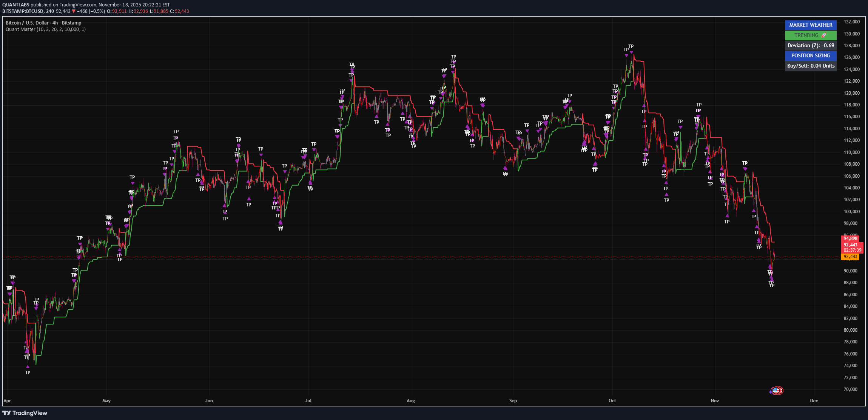Click the POSITION SIZING table header
Screen dimensions: 868x420
pyautogui.click(x=811, y=55)
